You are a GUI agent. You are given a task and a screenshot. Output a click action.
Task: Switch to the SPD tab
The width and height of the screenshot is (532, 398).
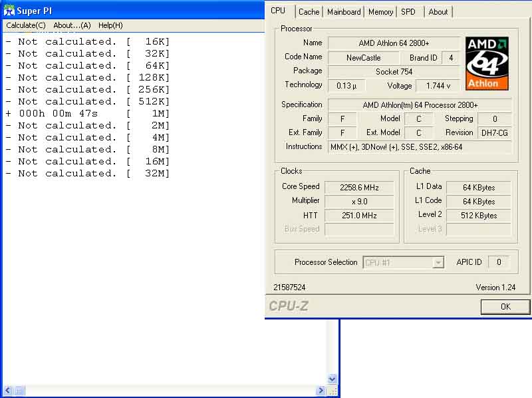(x=408, y=12)
